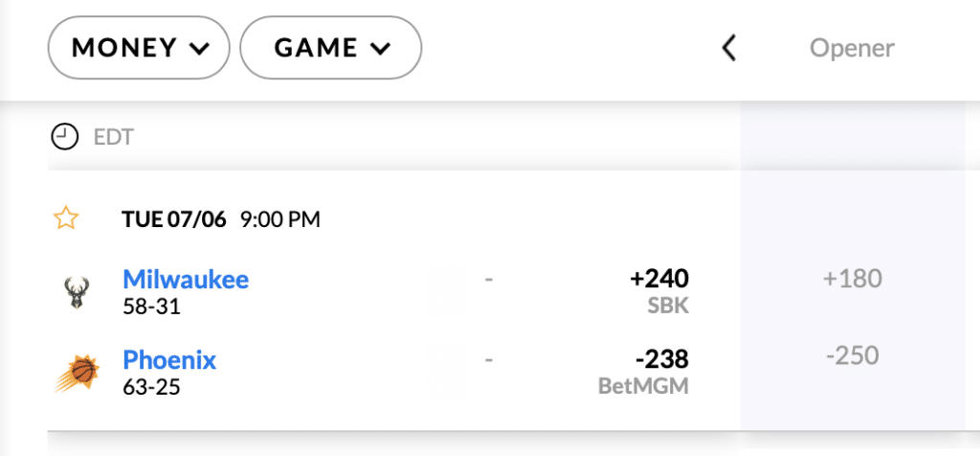The image size is (980, 456).
Task: Click the Milwaukee Bucks logo
Action: tap(77, 293)
